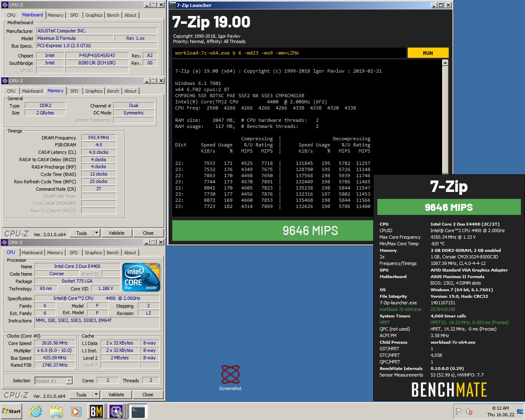Click Max Core Frequency 4350.34 MHz in BenchMate
The width and height of the screenshot is (525, 420).
tap(428, 237)
